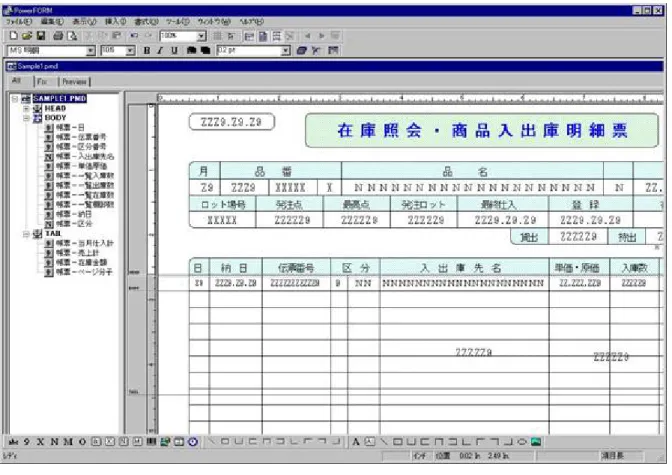Switch to the Preview tab
The image size is (672, 475).
pyautogui.click(x=74, y=81)
